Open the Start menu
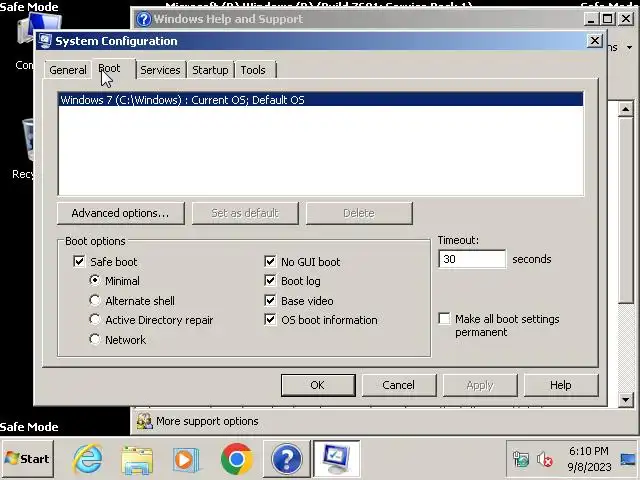The height and width of the screenshot is (480, 640). (27, 459)
